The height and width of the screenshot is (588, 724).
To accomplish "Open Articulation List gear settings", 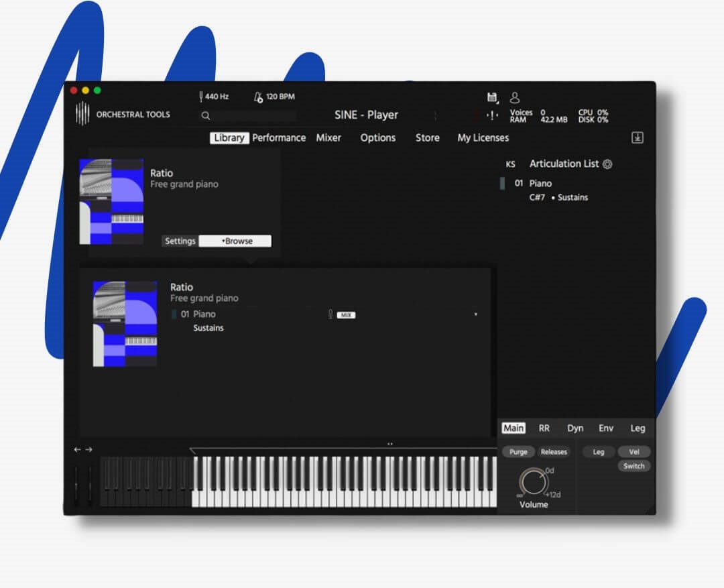I will 607,164.
